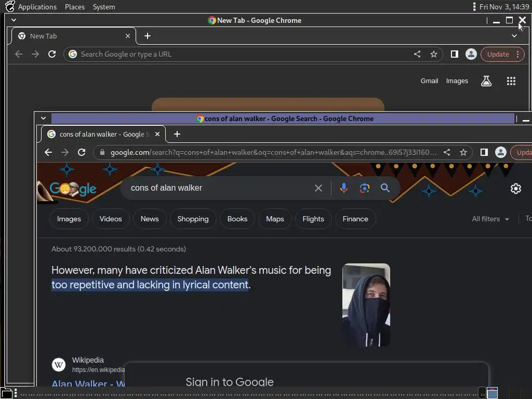Click the share icon in the New Tab window's address bar
The height and width of the screenshot is (399, 532).
click(x=417, y=54)
